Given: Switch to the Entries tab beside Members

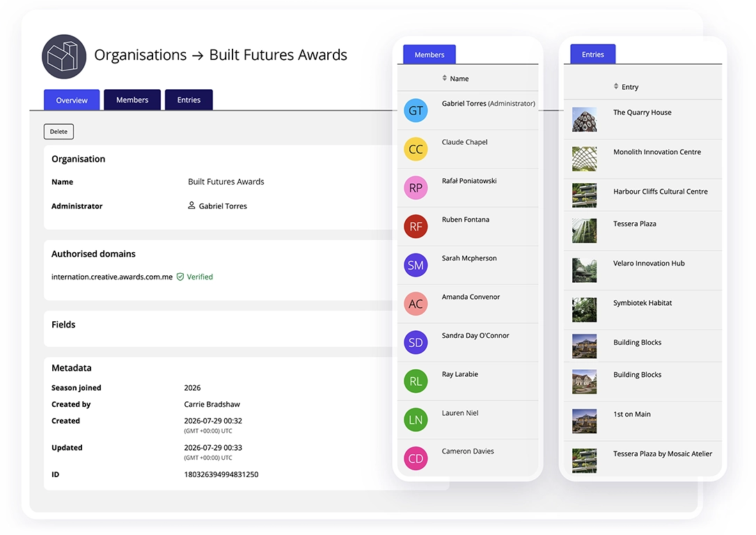Looking at the screenshot, I should (189, 100).
